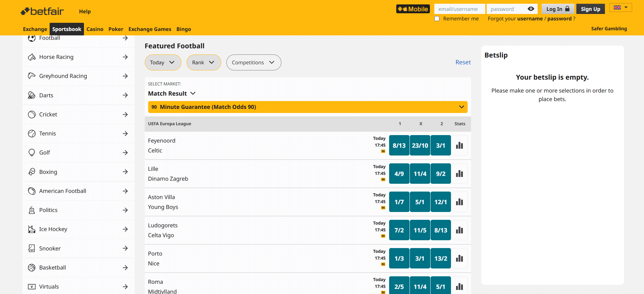Click the forgot password link
Screen dimensions: 644x294
[559, 19]
